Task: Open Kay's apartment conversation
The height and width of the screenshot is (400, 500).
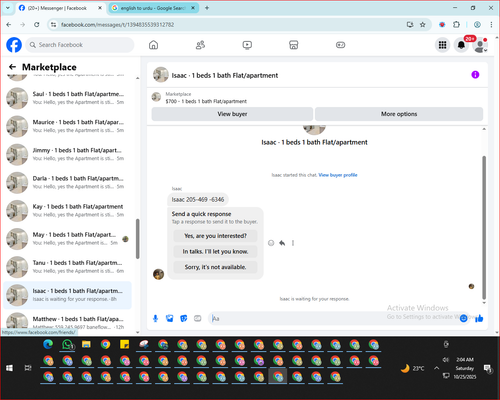Action: pyautogui.click(x=68, y=210)
